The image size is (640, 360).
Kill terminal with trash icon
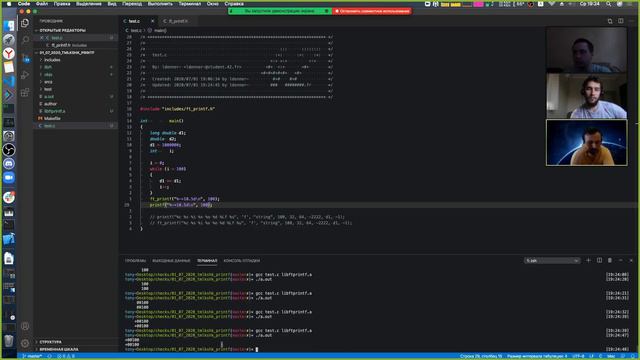point(610,260)
